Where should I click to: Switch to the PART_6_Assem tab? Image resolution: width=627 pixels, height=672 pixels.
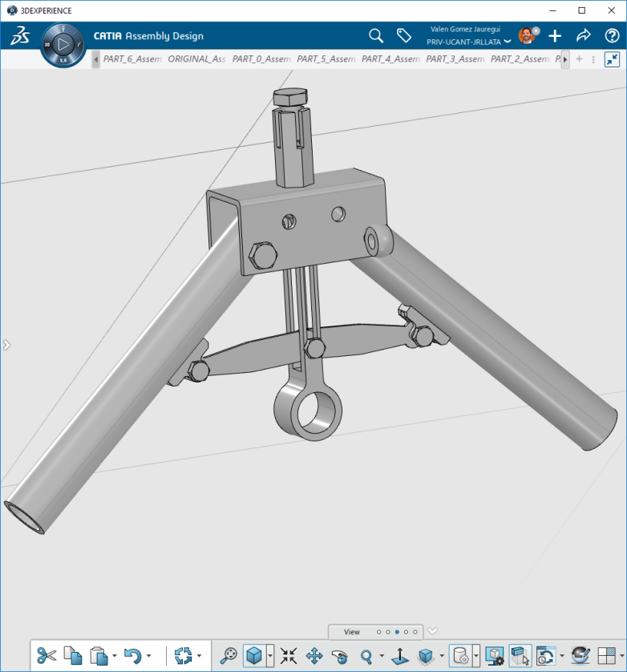click(132, 59)
